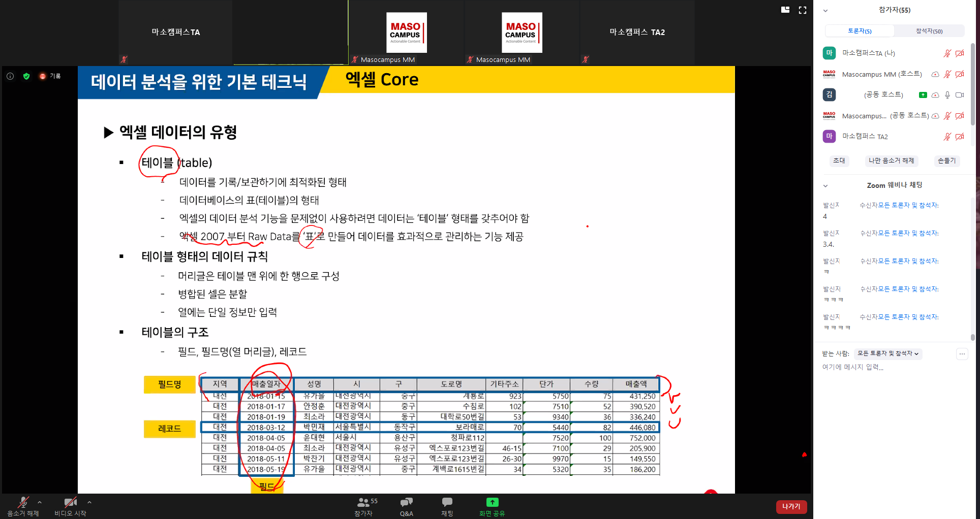Start video (비디오 시작)
980x519 pixels.
coord(70,503)
